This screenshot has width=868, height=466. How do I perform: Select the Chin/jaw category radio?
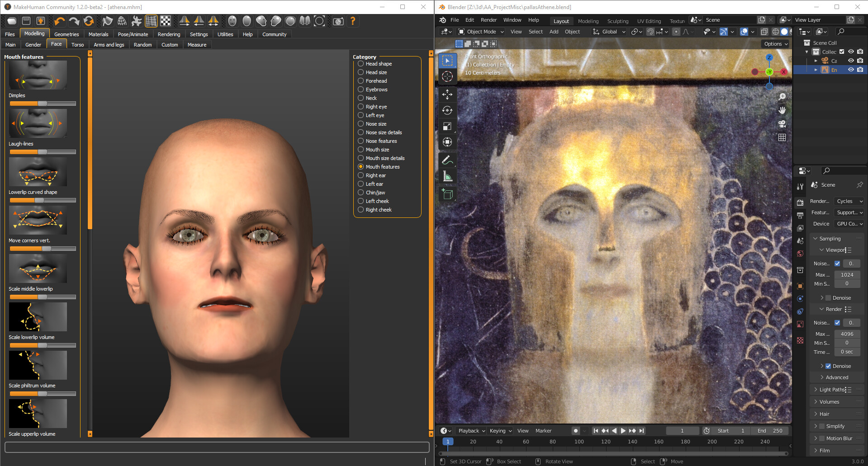361,193
